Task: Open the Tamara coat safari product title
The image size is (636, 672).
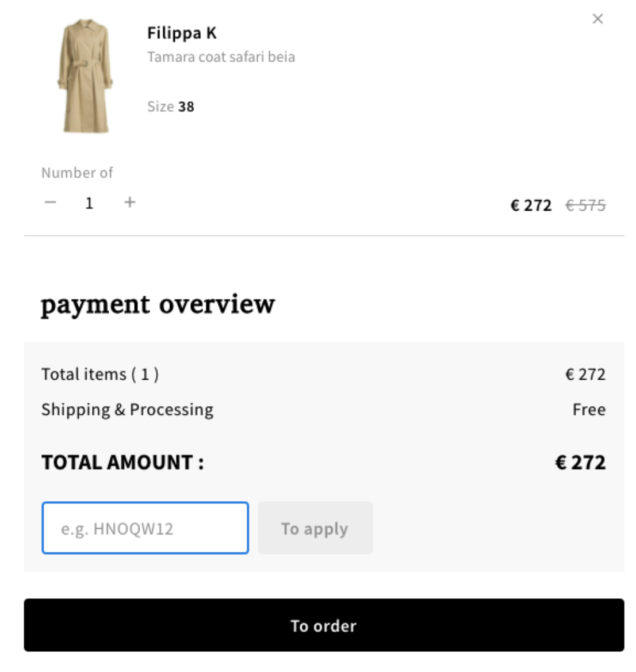Action: [x=221, y=57]
